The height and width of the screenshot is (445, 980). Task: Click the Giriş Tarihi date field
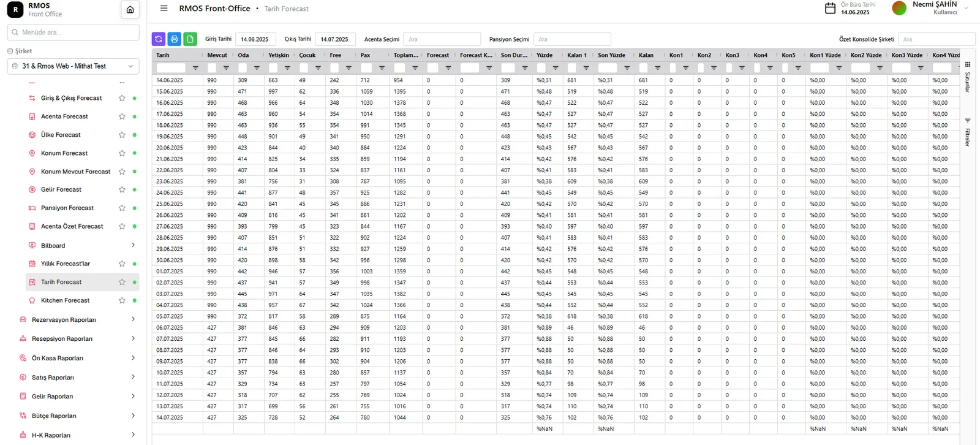click(255, 39)
